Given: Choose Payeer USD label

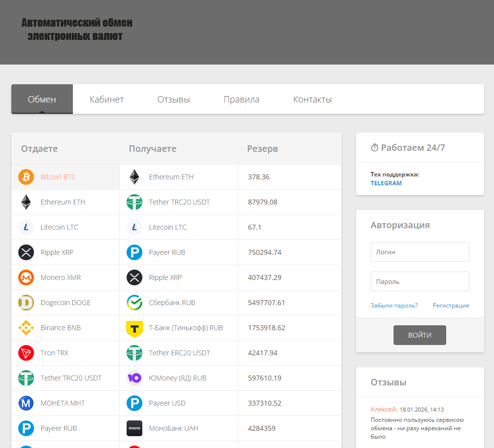Looking at the screenshot, I should tap(167, 403).
